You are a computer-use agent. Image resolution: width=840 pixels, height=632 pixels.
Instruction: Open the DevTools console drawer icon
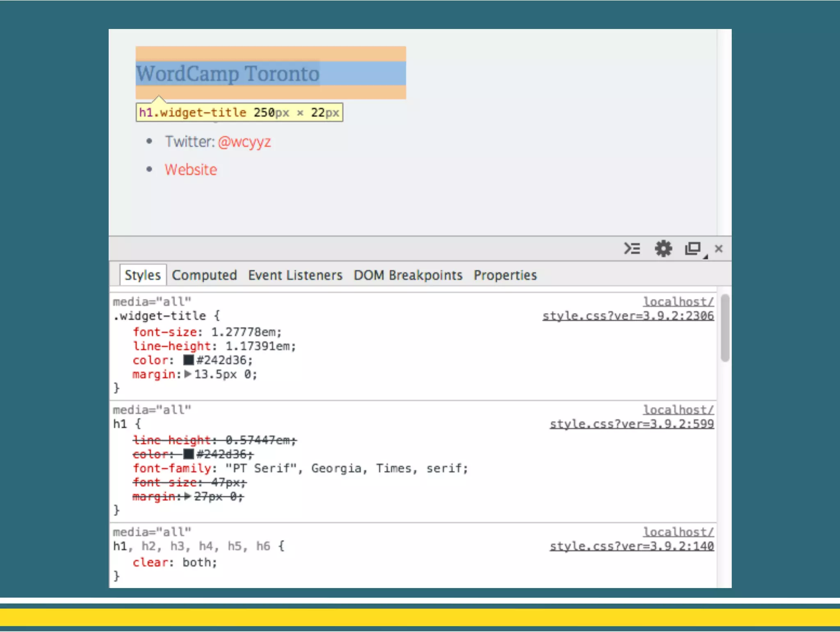tap(632, 249)
